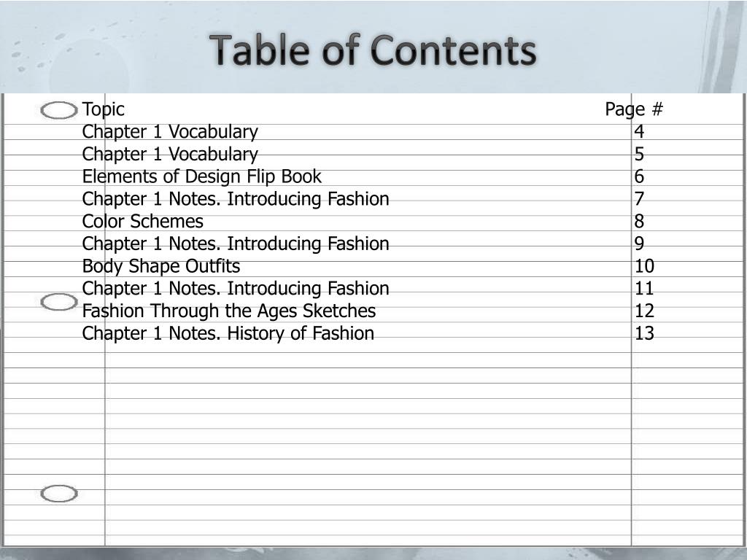Click "Chapter 1 Notes. Introducing Fashion" for page 11

(236, 289)
